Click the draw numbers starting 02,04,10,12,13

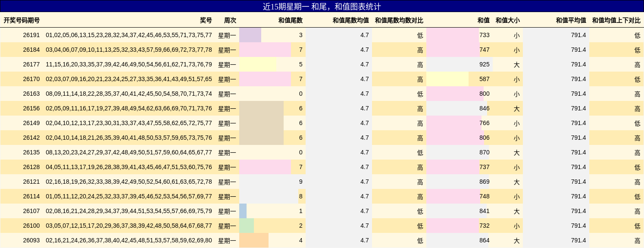(x=129, y=123)
